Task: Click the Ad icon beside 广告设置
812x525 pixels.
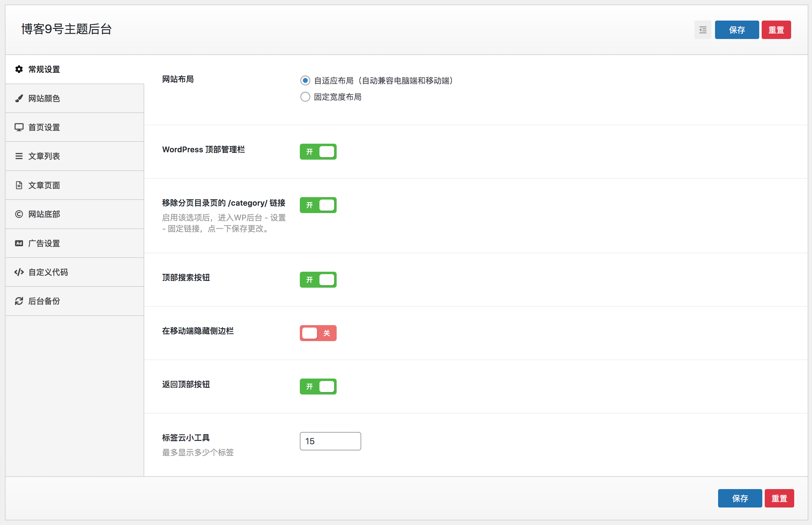Action: click(19, 243)
